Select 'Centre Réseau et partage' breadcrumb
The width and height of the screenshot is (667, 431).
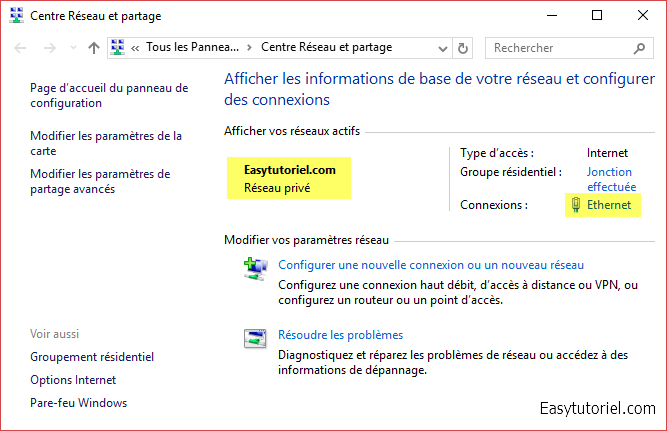326,47
